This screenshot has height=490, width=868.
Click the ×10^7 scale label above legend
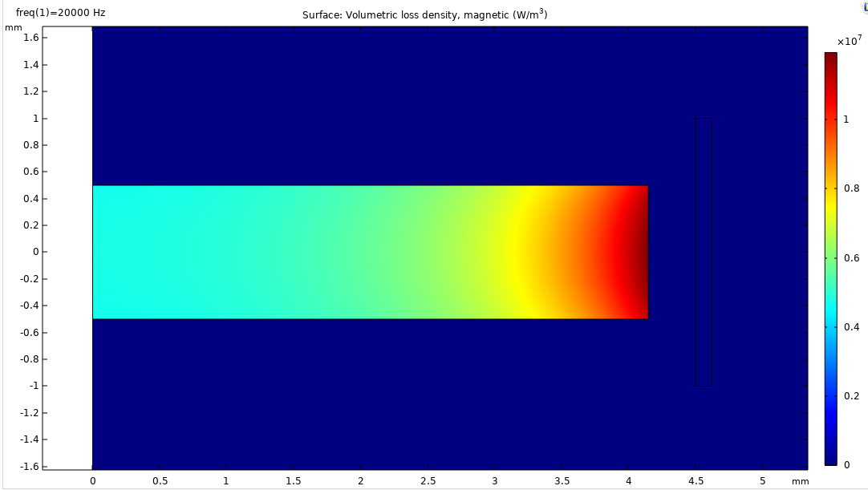pyautogui.click(x=849, y=41)
